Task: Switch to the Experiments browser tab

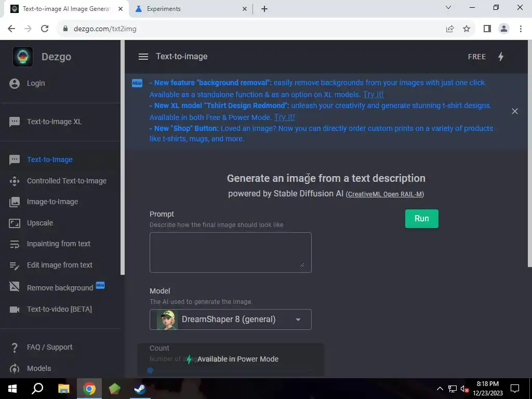Action: click(192, 9)
